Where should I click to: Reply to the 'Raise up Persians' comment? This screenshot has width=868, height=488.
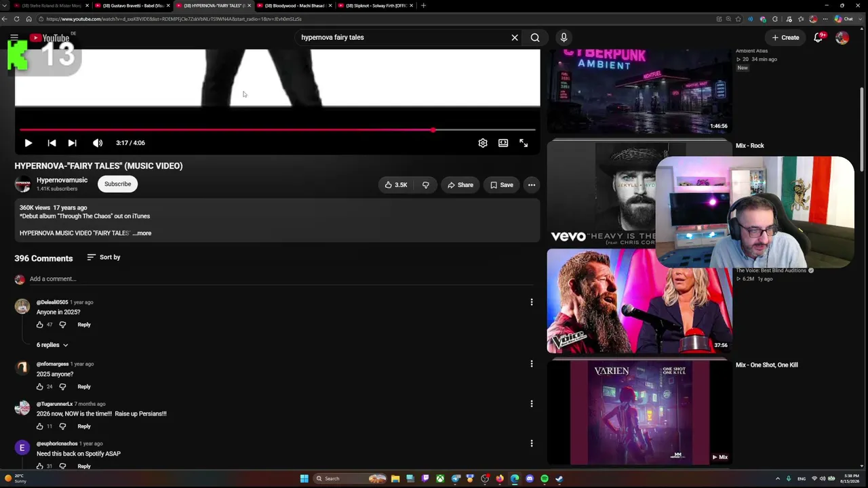(x=84, y=426)
